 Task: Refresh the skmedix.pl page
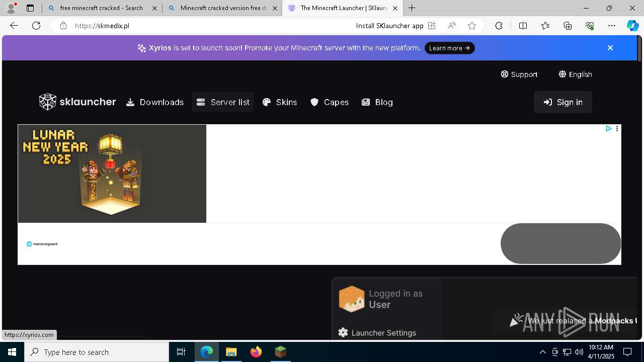[36, 26]
